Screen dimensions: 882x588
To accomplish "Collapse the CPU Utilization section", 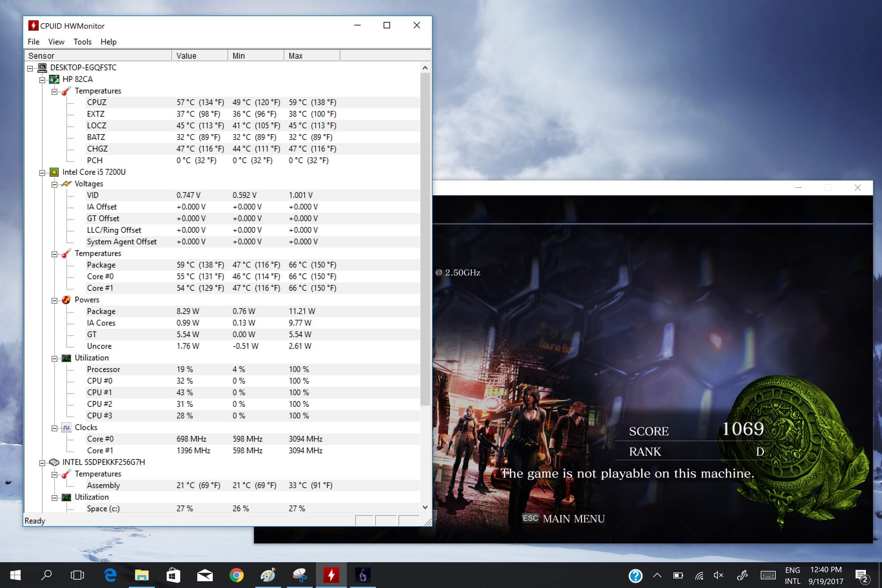I will (54, 358).
